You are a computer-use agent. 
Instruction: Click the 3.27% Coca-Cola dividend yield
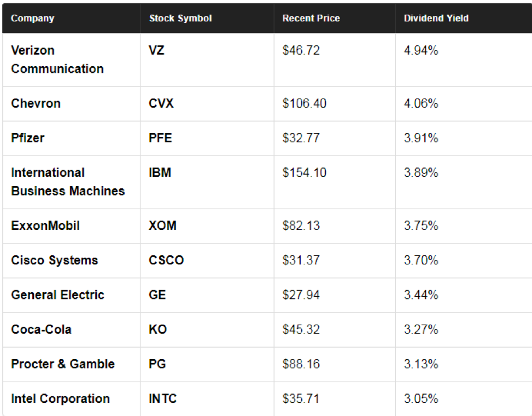[421, 330]
